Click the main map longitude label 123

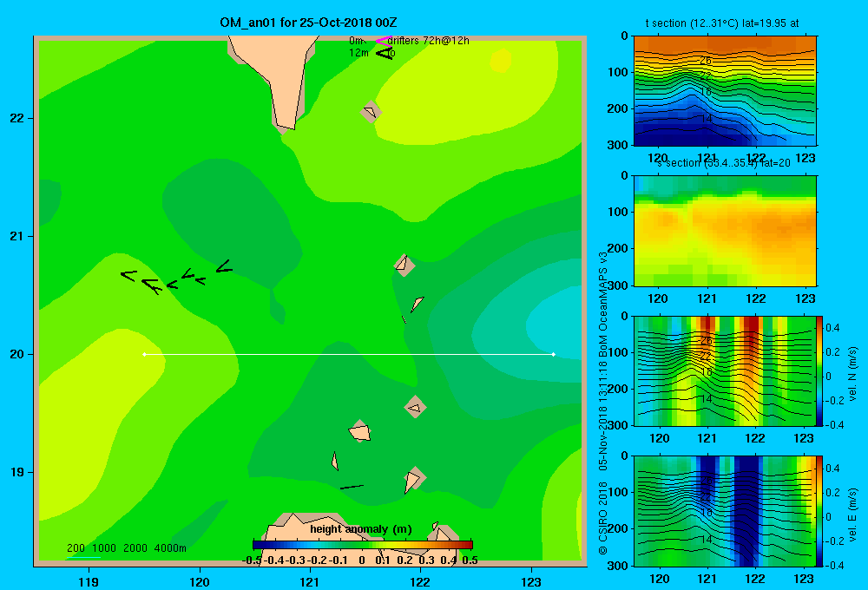531,581
